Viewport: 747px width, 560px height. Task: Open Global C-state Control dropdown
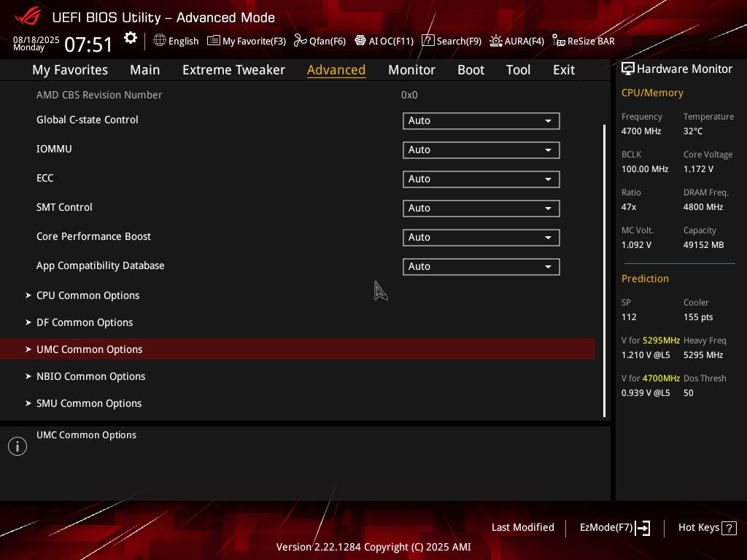click(x=481, y=121)
